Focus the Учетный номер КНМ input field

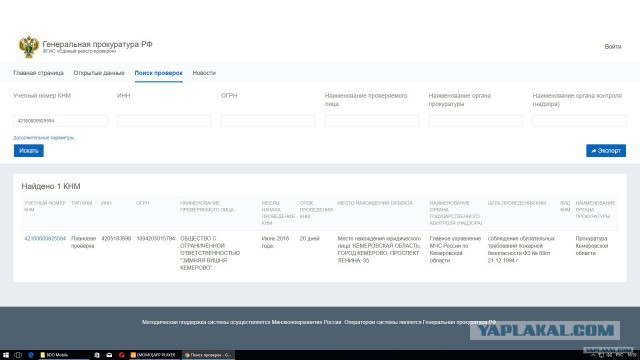point(60,121)
